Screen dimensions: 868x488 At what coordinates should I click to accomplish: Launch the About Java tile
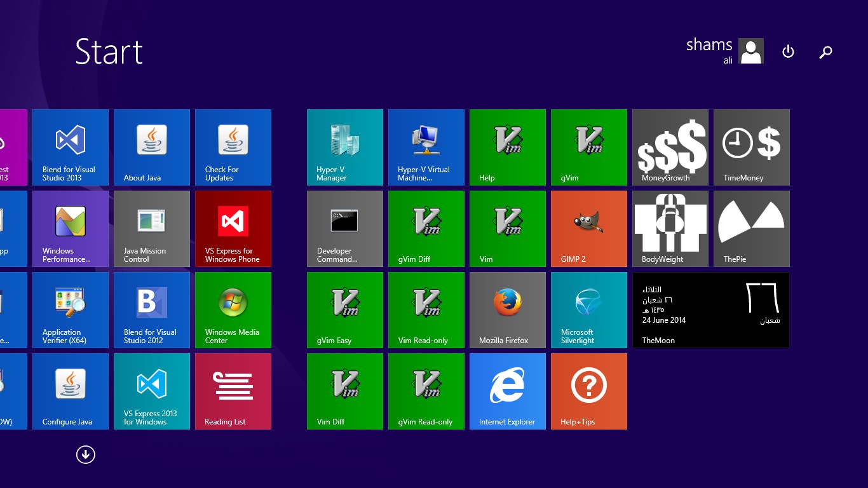coord(152,147)
